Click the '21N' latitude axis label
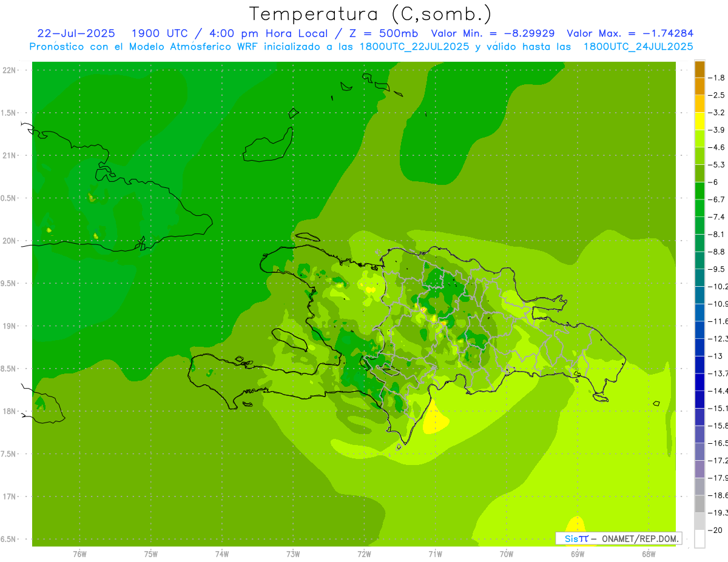Image resolution: width=728 pixels, height=562 pixels. coord(9,155)
